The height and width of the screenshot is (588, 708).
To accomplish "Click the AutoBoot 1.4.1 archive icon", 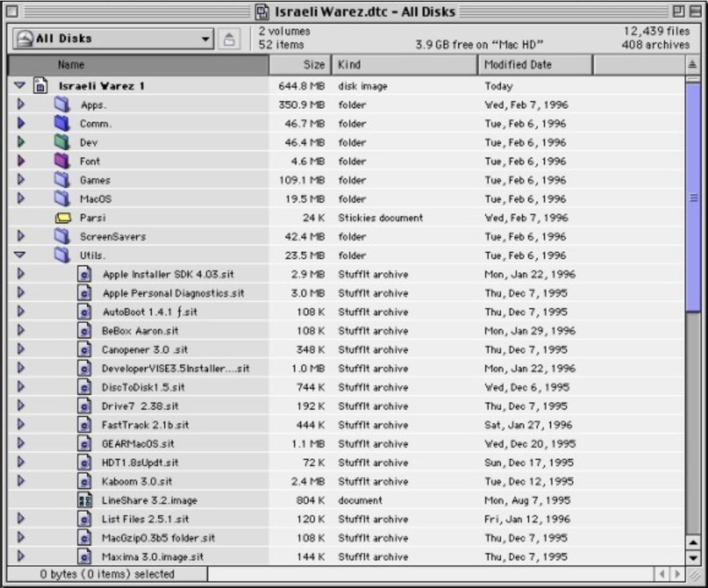I will point(85,312).
